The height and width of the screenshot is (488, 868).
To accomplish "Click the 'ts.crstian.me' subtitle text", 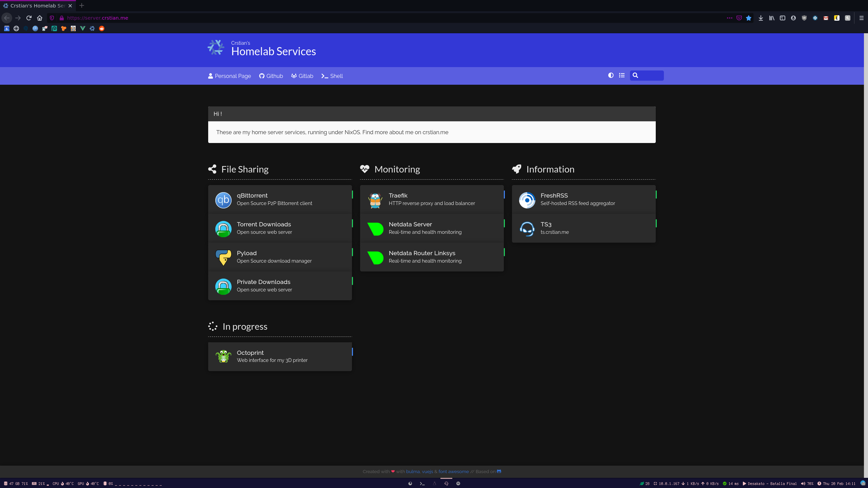I will [x=555, y=232].
